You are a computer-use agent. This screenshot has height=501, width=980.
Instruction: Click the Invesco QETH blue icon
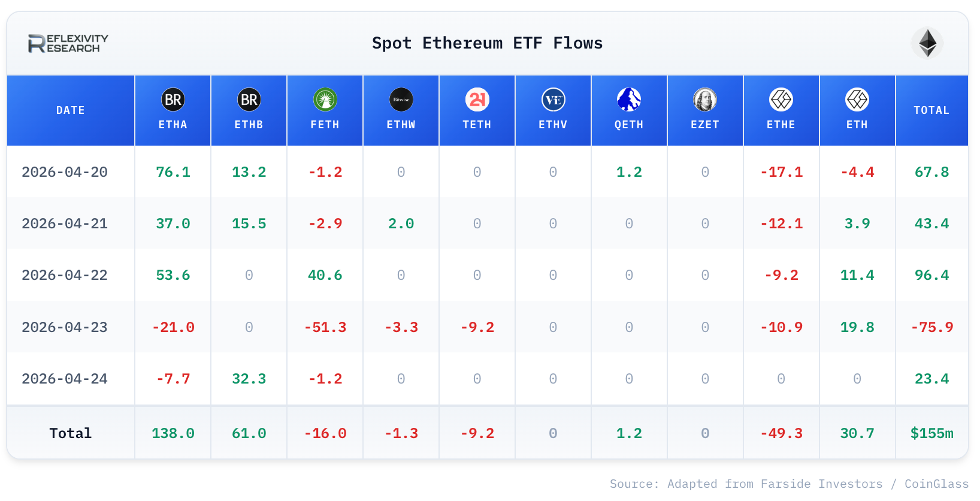coord(629,99)
